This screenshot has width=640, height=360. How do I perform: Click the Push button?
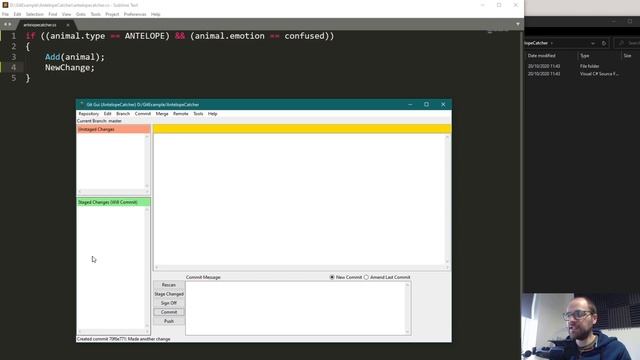tap(169, 321)
